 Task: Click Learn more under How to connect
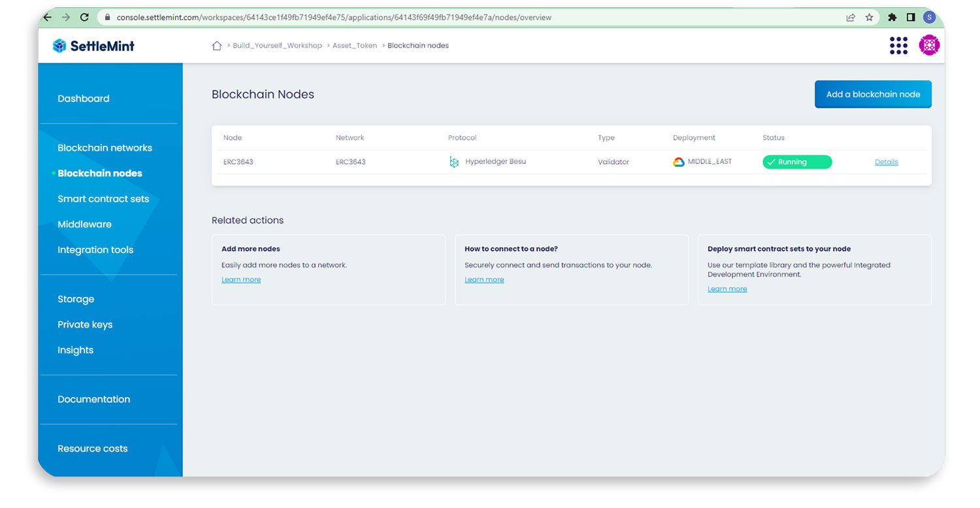[484, 280]
